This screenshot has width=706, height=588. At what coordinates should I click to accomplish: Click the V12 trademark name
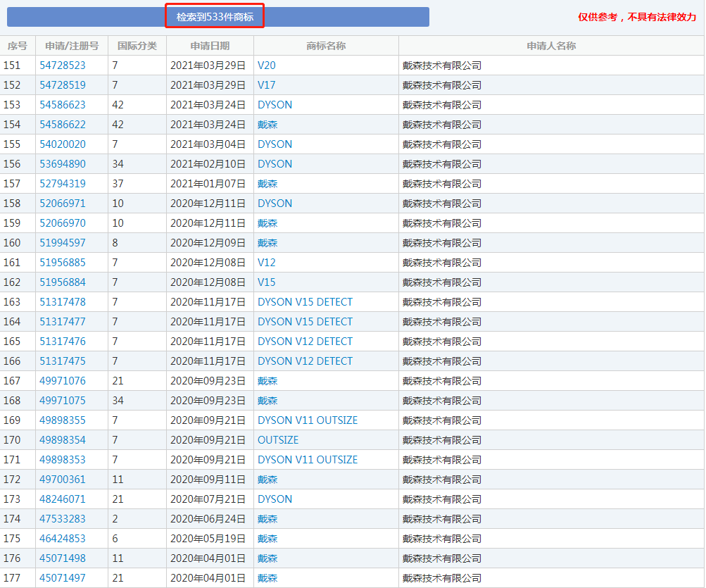(267, 263)
